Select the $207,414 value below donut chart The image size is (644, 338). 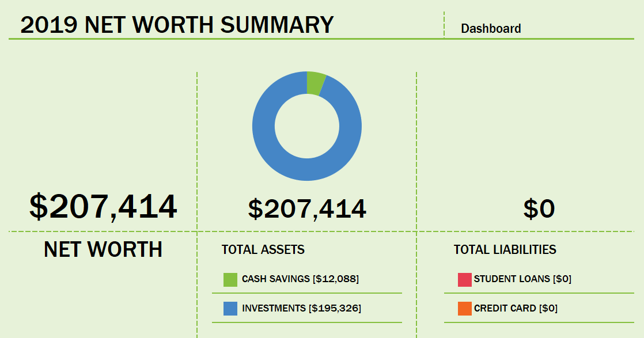[307, 208]
